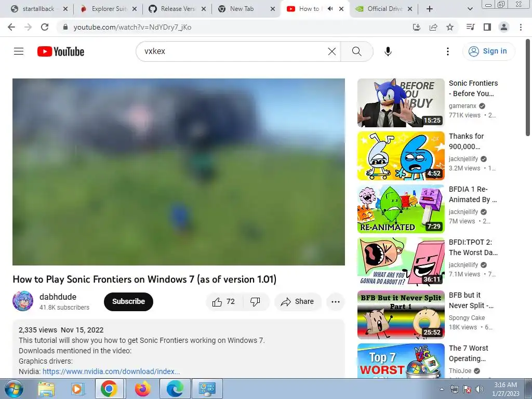
Task: Go back with browser back arrow
Action: [11, 27]
